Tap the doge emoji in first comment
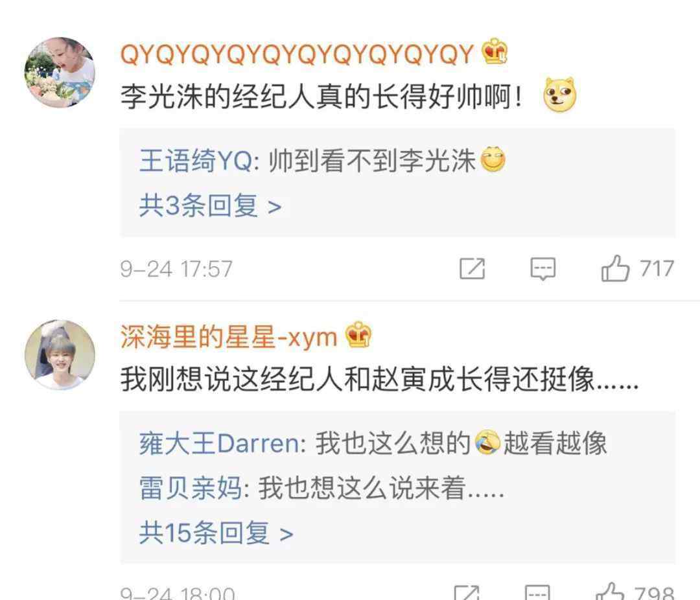This screenshot has width=700, height=600. 559,95
